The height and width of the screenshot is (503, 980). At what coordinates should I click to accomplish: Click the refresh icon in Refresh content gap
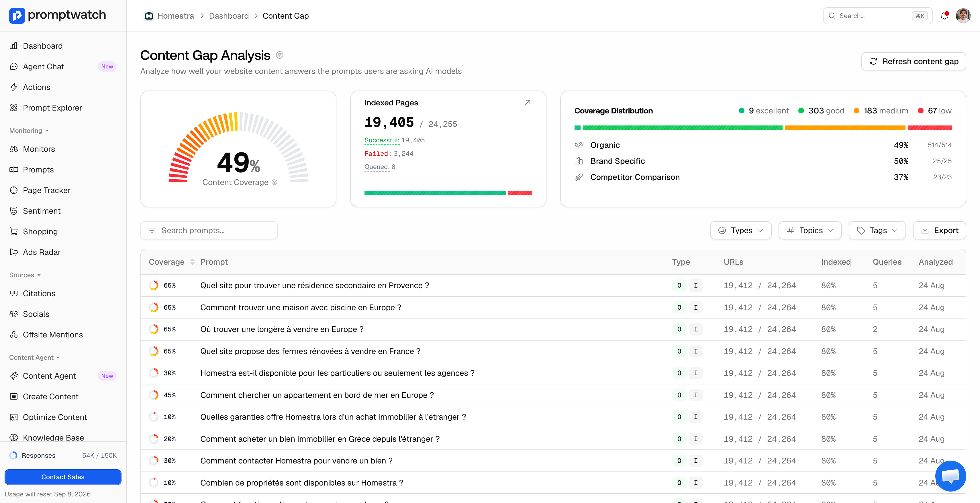(873, 61)
